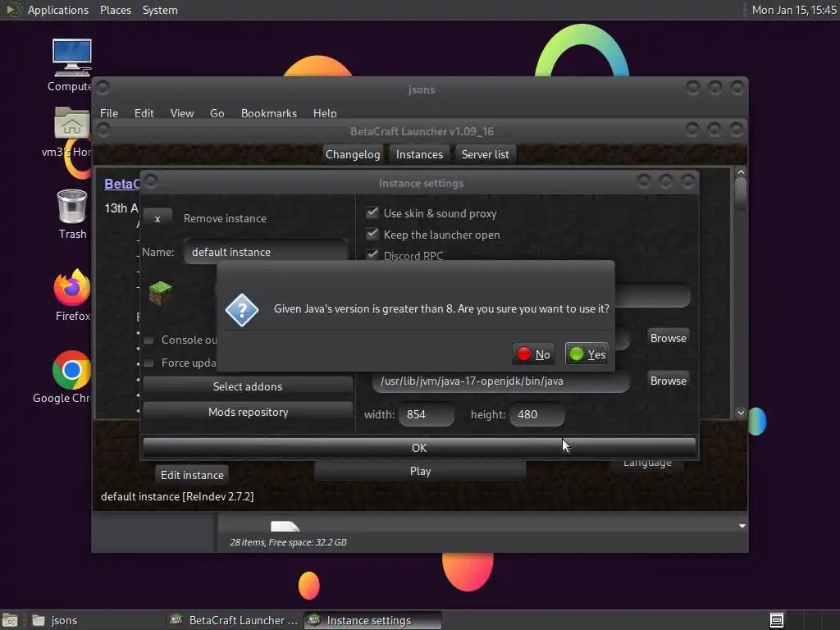Open Select addons
Image resolution: width=840 pixels, height=630 pixels.
coord(248,386)
